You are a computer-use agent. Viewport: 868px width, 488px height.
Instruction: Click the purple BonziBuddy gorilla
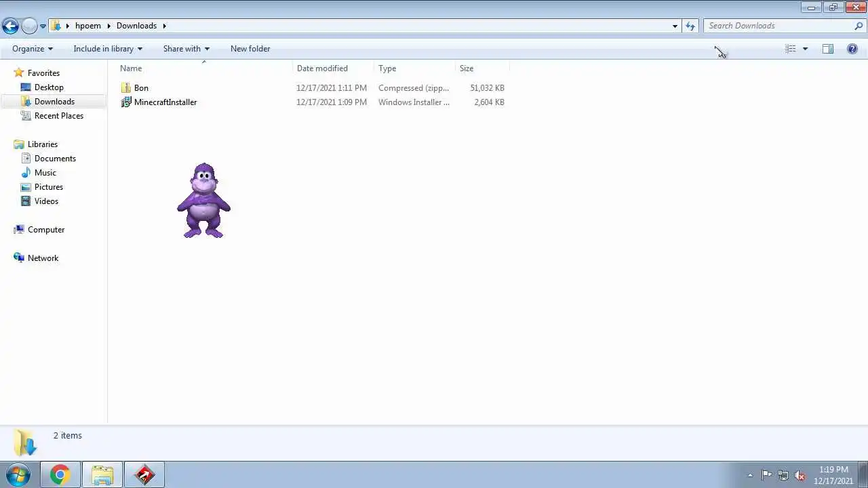pos(203,201)
